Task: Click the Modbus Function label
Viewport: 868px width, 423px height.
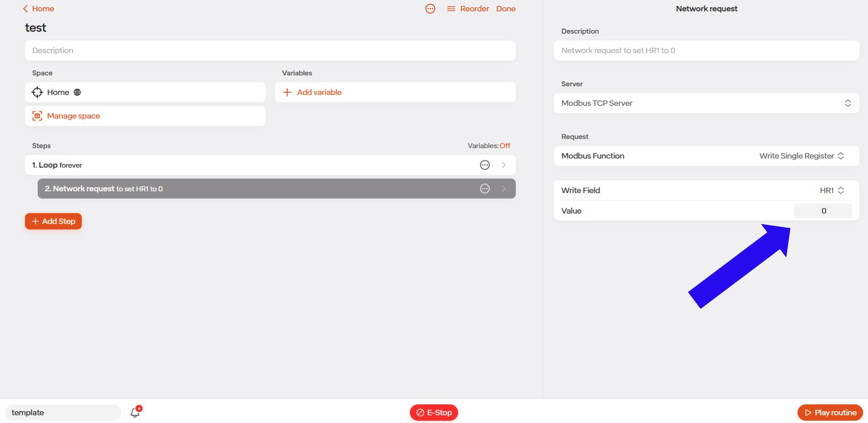Action: [x=592, y=156]
